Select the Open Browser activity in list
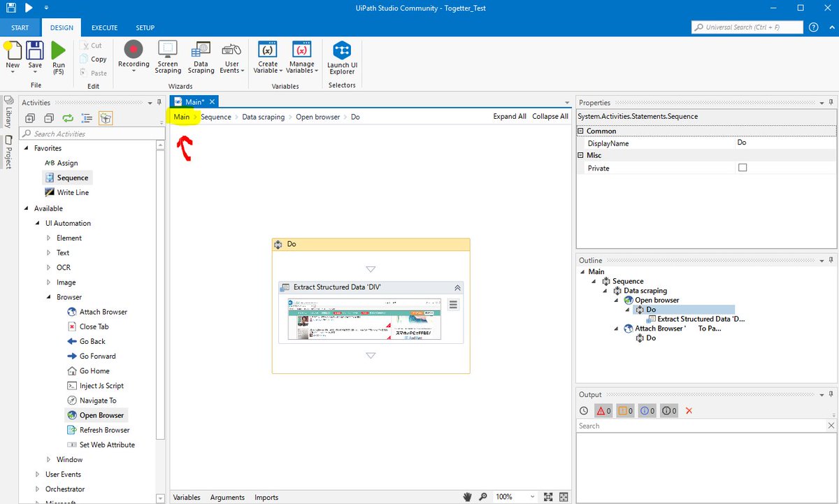 pyautogui.click(x=95, y=415)
